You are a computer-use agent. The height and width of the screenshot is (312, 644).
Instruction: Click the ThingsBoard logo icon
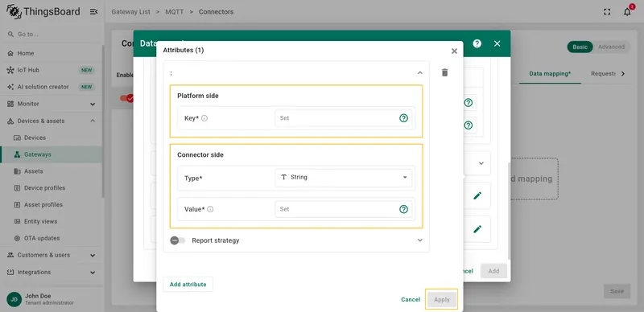click(14, 12)
